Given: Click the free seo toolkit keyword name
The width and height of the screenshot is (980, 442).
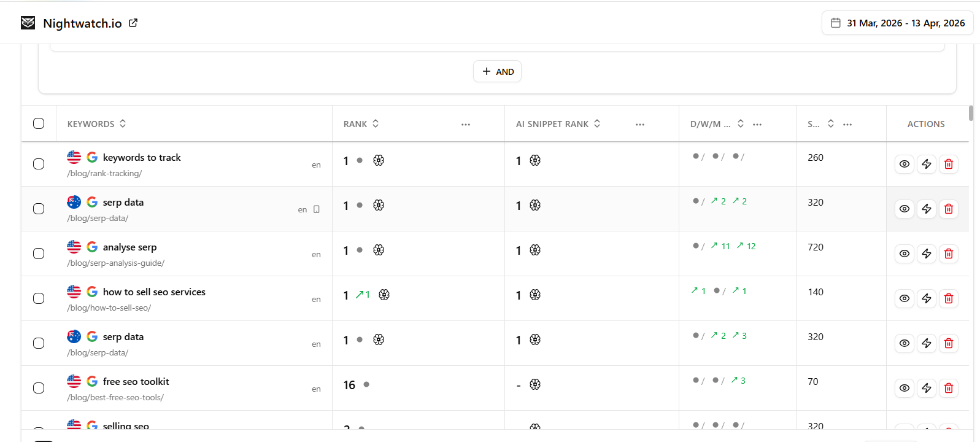Looking at the screenshot, I should pos(136,382).
